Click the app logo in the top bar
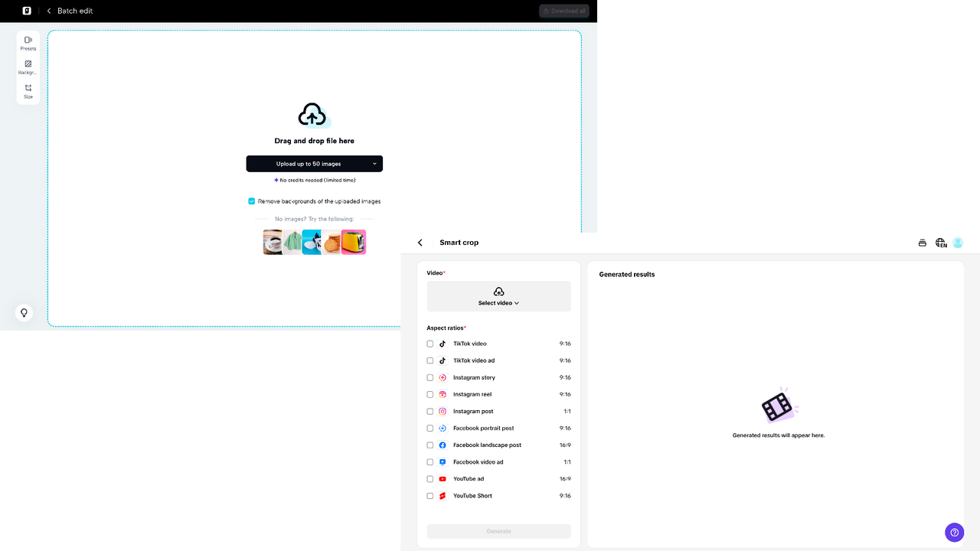Viewport: 980px width, 551px height. [27, 11]
